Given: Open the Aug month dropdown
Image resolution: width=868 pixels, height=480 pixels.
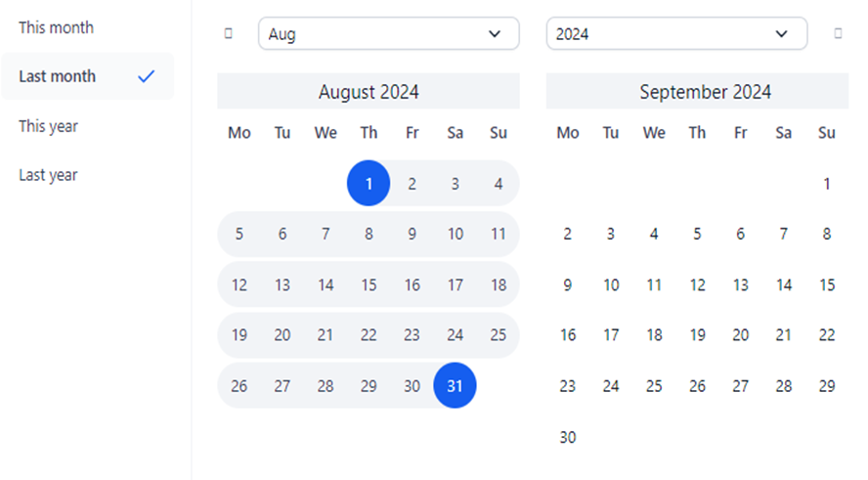Looking at the screenshot, I should tap(388, 34).
